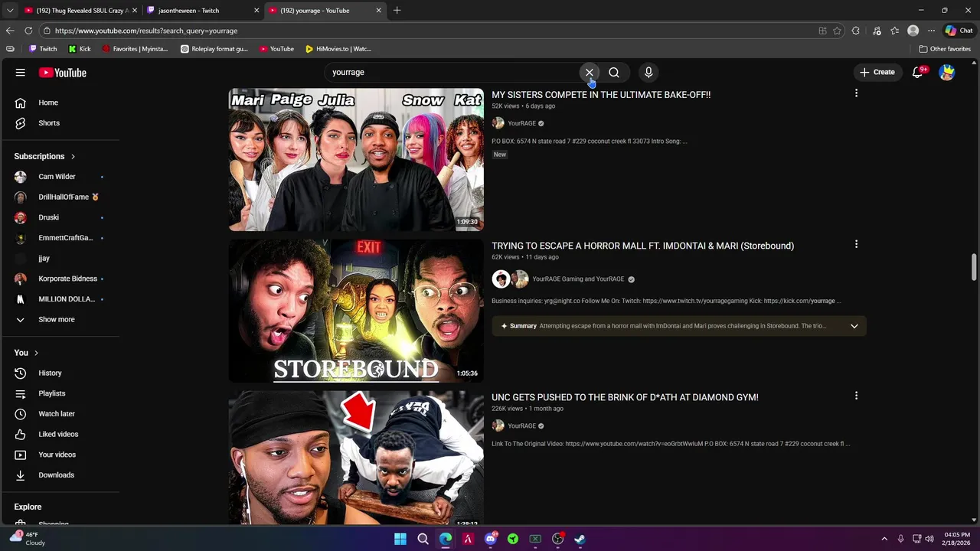Open the YouTube account avatar menu
This screenshot has height=551, width=980.
tap(947, 73)
